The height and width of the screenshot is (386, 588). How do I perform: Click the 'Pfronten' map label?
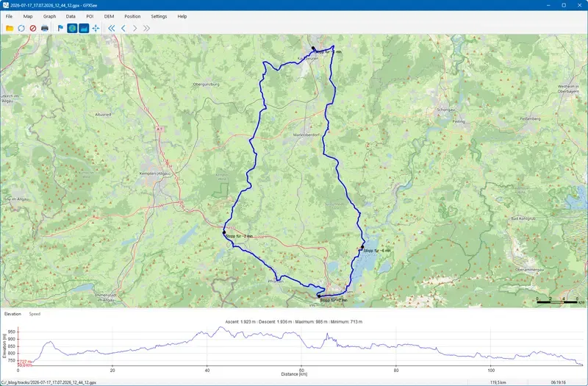pyautogui.click(x=276, y=282)
